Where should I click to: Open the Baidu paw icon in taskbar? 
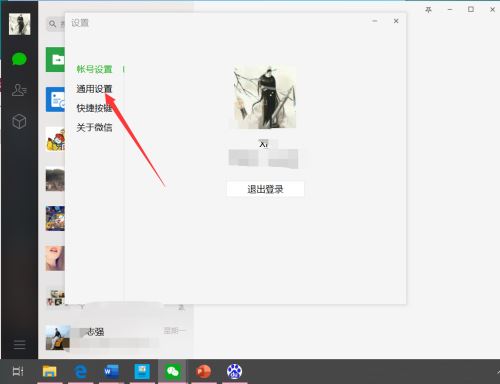point(234,371)
